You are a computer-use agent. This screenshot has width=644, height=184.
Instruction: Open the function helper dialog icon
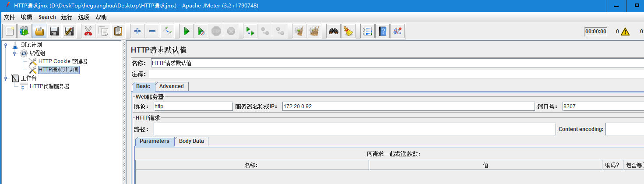(x=368, y=31)
